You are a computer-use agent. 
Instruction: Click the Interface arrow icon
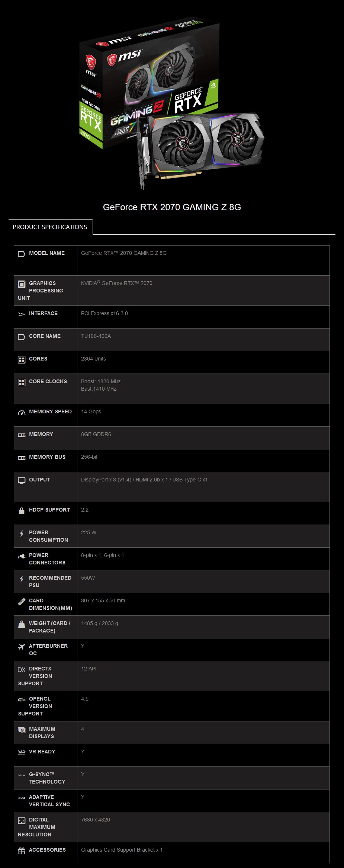(22, 314)
